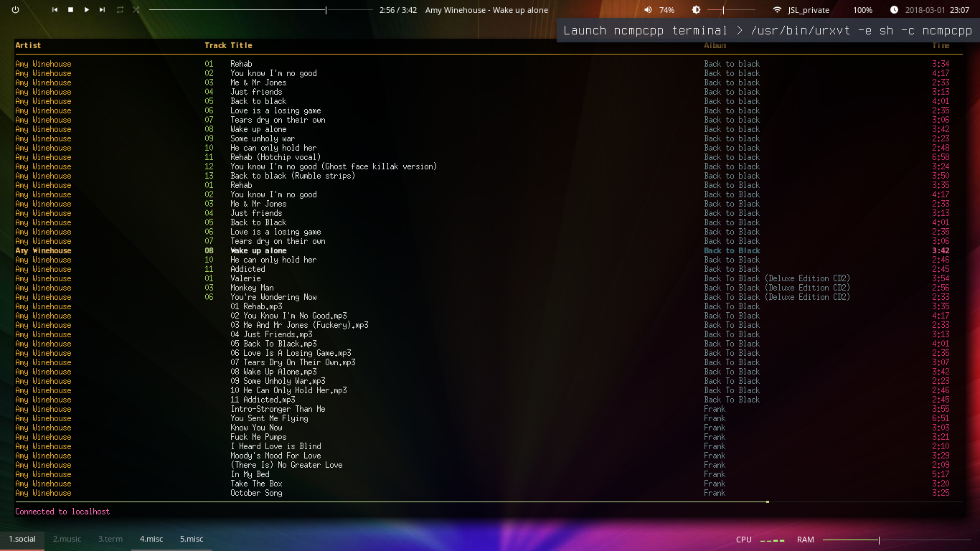Seek on the song progress bar
The image size is (980, 551).
[x=261, y=10]
